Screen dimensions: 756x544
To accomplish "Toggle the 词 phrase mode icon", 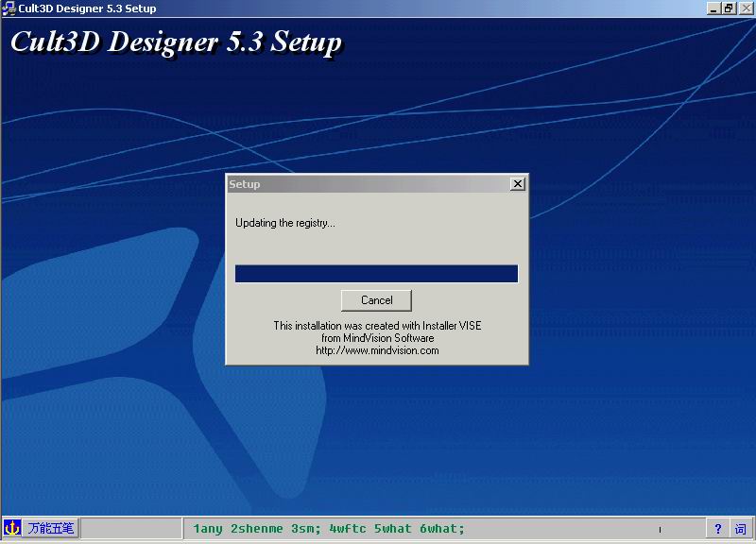I will click(741, 529).
